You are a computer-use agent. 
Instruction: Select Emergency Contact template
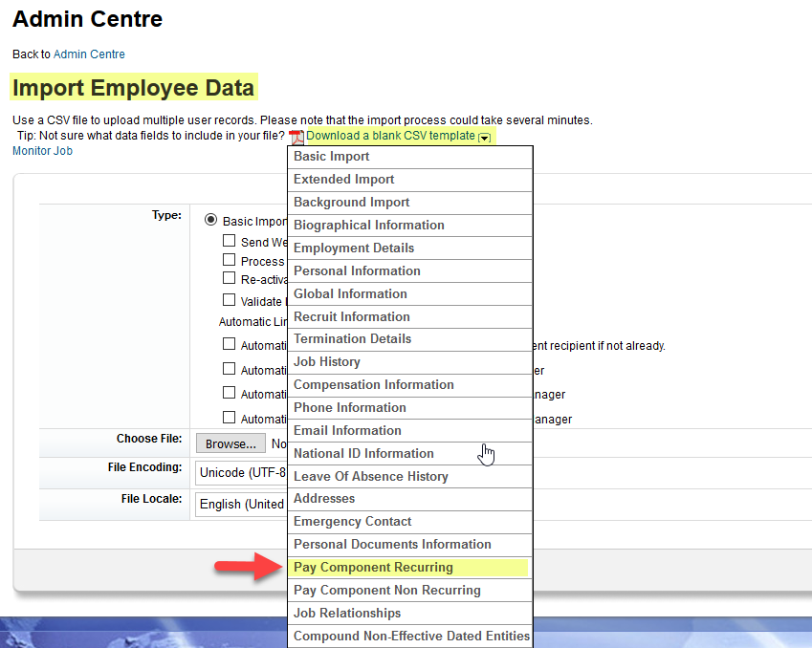[x=410, y=522]
